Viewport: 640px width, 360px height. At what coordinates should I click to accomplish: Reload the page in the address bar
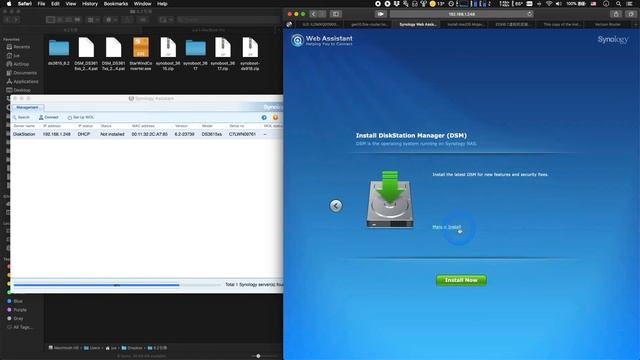click(529, 14)
